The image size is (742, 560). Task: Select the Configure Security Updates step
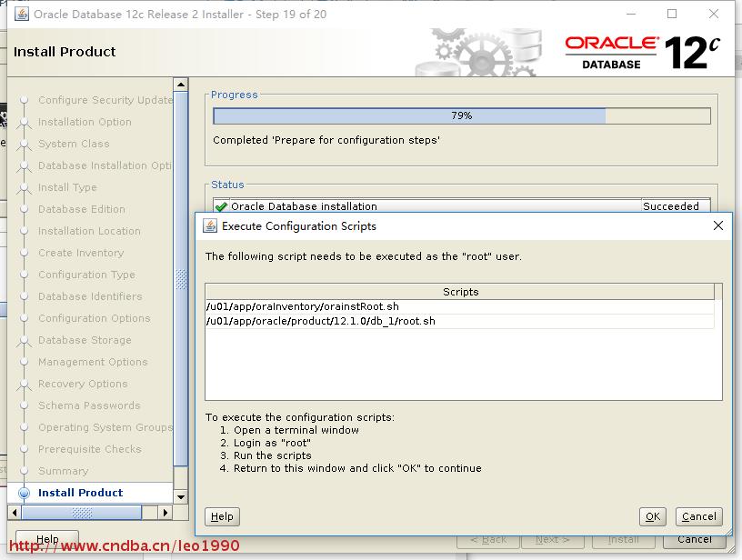[105, 100]
